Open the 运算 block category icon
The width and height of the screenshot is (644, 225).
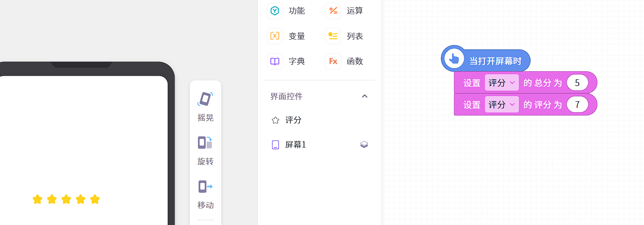tap(333, 10)
